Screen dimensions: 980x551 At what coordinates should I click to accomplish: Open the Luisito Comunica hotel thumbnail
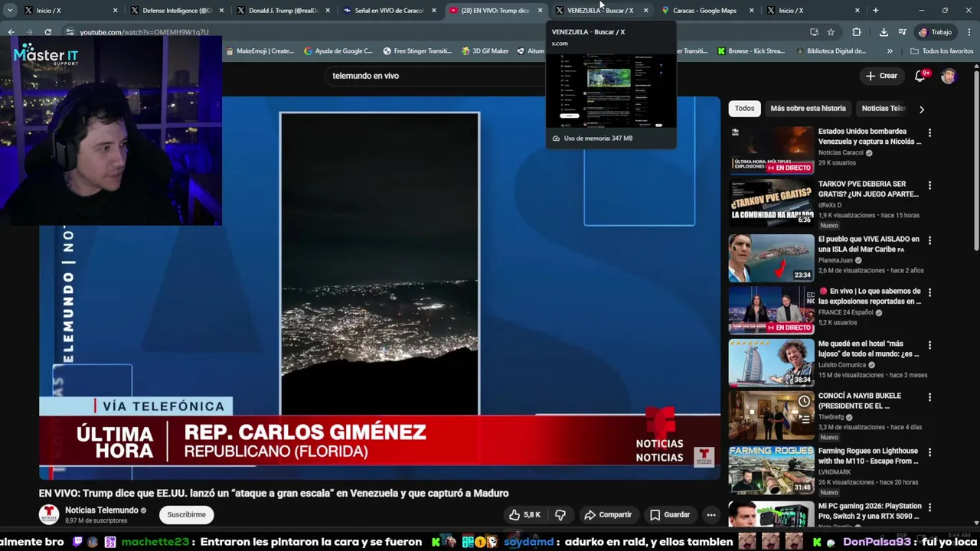[x=771, y=363]
